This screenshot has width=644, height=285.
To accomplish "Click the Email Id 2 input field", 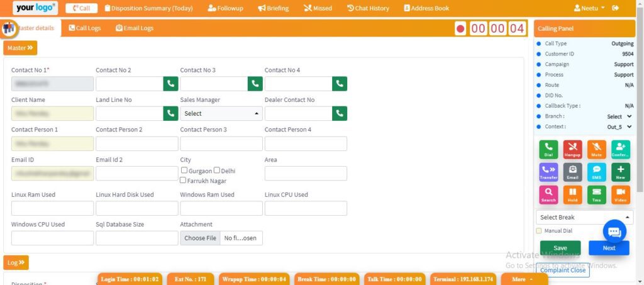I will click(x=136, y=173).
